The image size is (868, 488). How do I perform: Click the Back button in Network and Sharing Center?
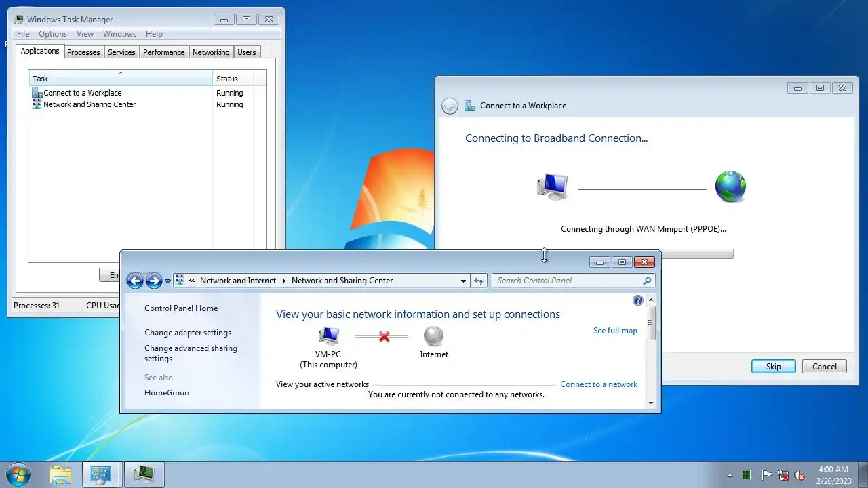coord(135,281)
